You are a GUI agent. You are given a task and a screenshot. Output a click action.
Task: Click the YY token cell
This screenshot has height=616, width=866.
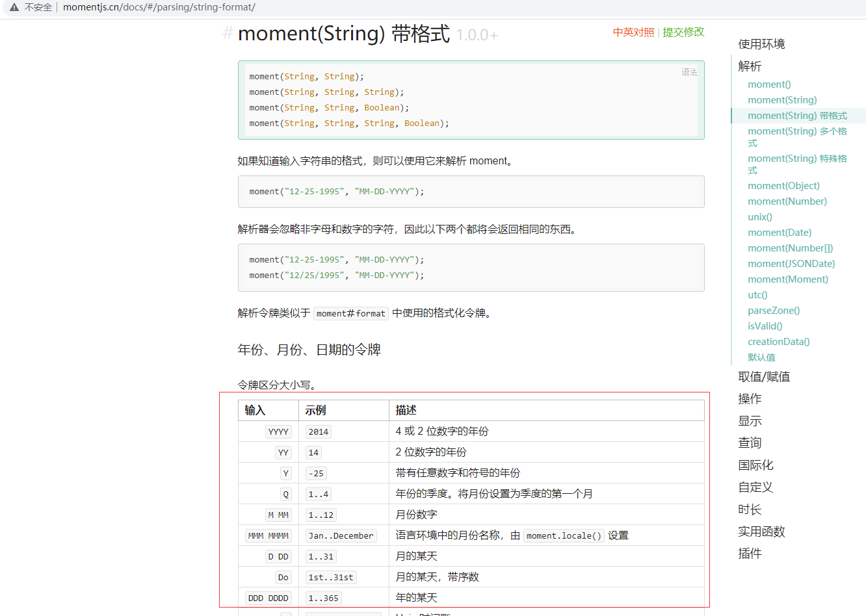tap(283, 452)
